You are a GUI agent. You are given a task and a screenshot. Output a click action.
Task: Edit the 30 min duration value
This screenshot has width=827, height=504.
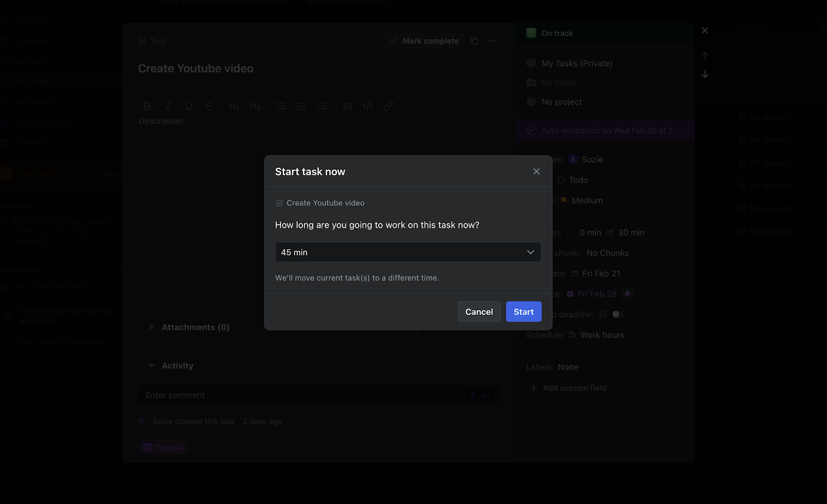(631, 233)
